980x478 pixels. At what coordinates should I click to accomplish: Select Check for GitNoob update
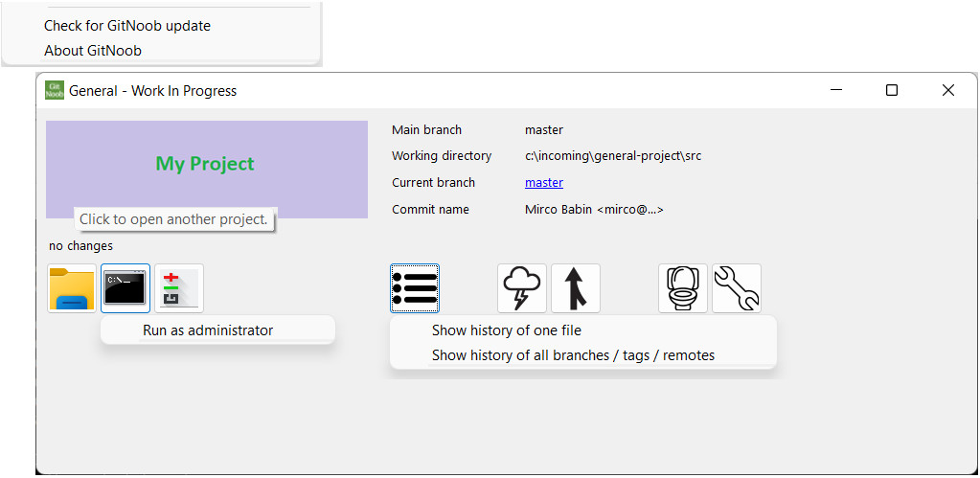pos(127,26)
